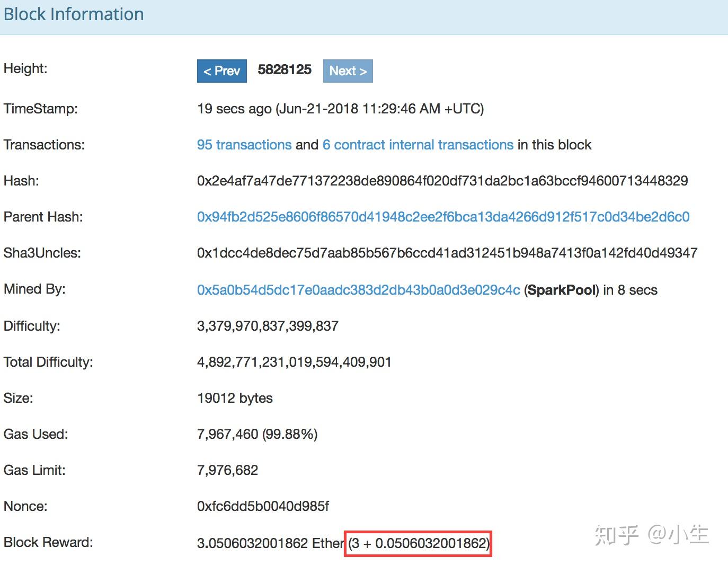Click the Gas Limit label
The height and width of the screenshot is (565, 728).
click(x=34, y=470)
